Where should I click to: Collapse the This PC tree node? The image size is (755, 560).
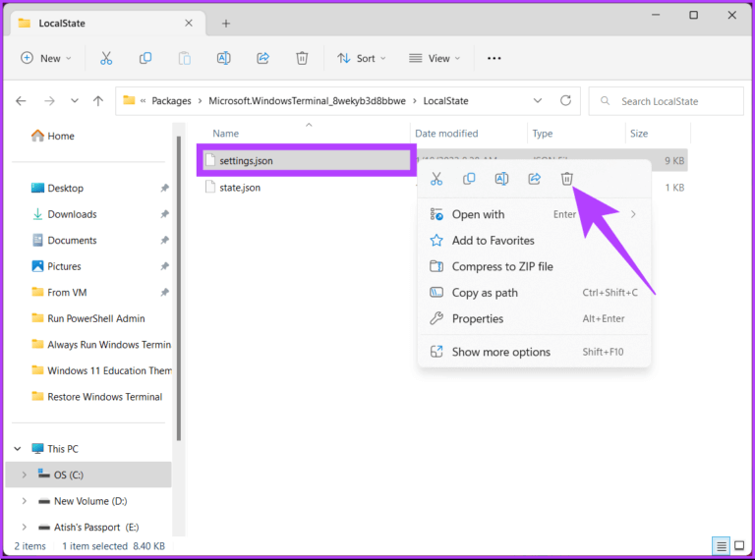(18, 449)
